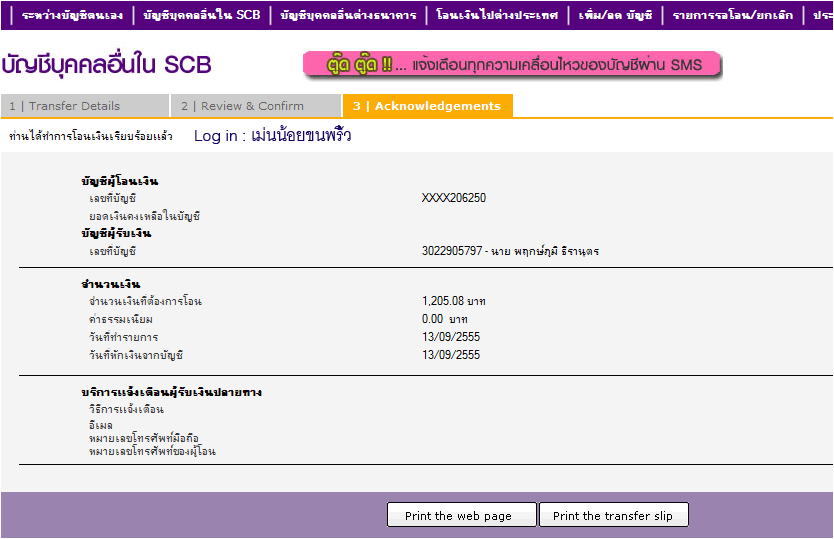The height and width of the screenshot is (539, 834).
Task: Go to step 2 Review & Confirm tab
Action: 256,106
